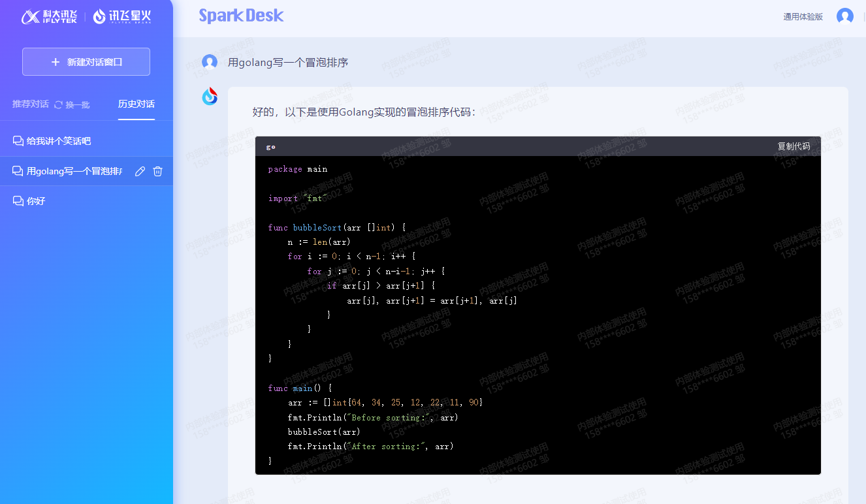Image resolution: width=866 pixels, height=504 pixels.
Task: Click the code line 'package main'
Action: [x=298, y=169]
